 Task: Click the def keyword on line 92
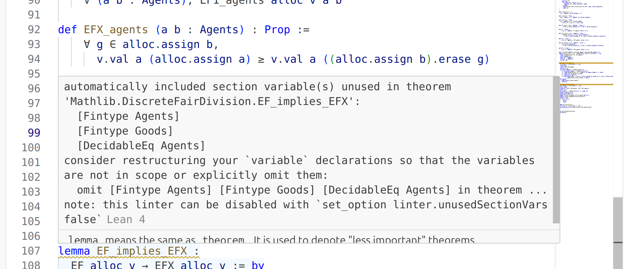pos(67,30)
